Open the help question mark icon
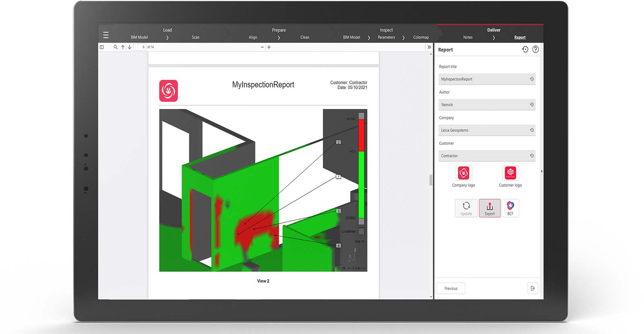The height and width of the screenshot is (334, 644). pos(535,49)
